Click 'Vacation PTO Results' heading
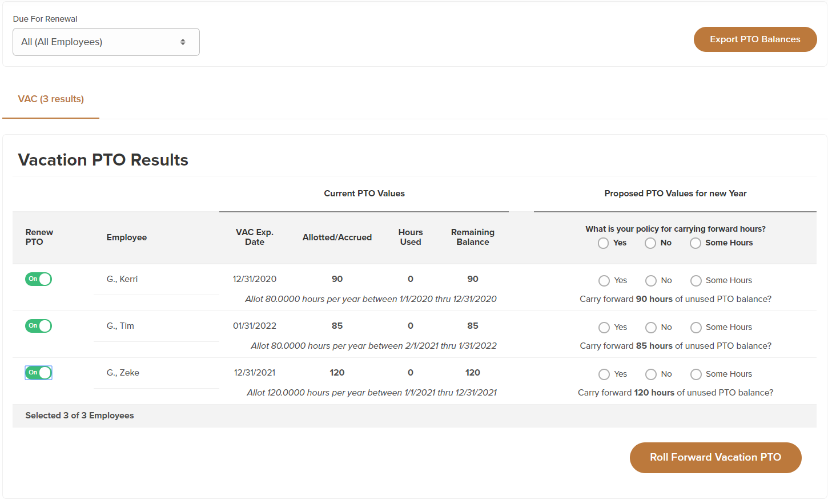Viewport: 828px width, 504px height. (103, 160)
